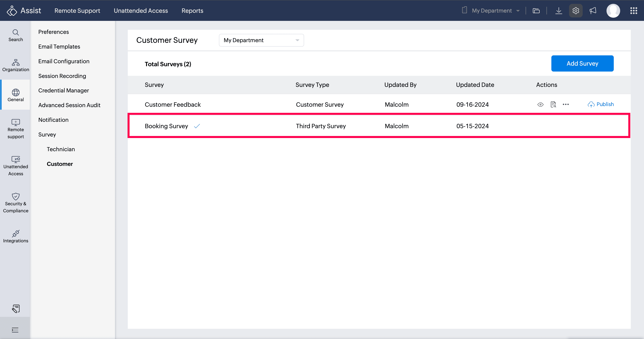
Task: Open the Search sidebar icon
Action: click(x=16, y=35)
